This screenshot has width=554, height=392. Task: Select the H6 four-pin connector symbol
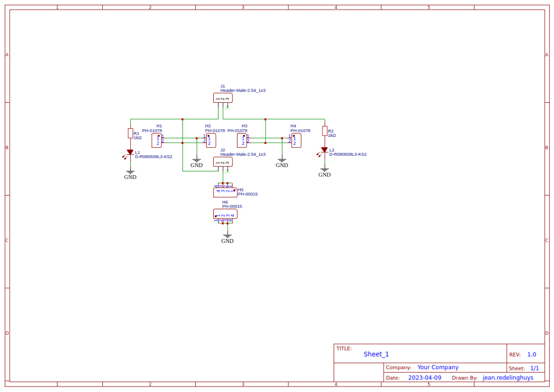[225, 214]
